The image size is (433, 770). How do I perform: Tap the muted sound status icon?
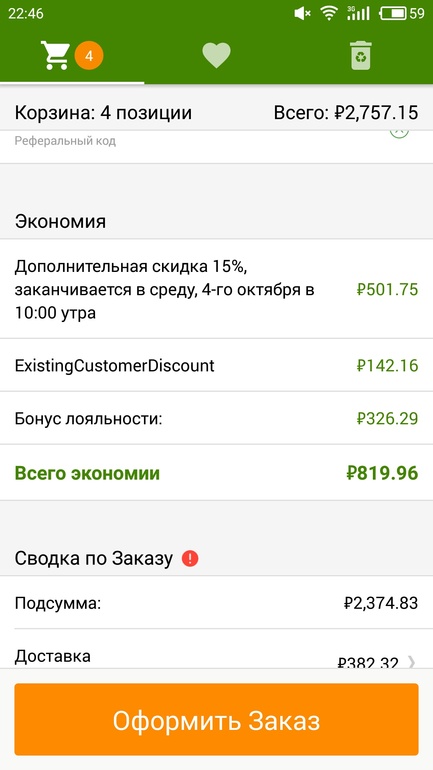click(301, 14)
